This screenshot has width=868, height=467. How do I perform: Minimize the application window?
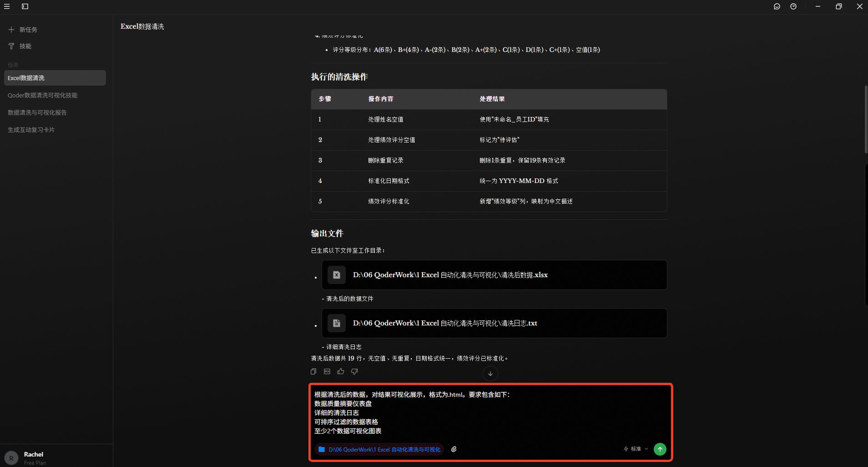[818, 6]
